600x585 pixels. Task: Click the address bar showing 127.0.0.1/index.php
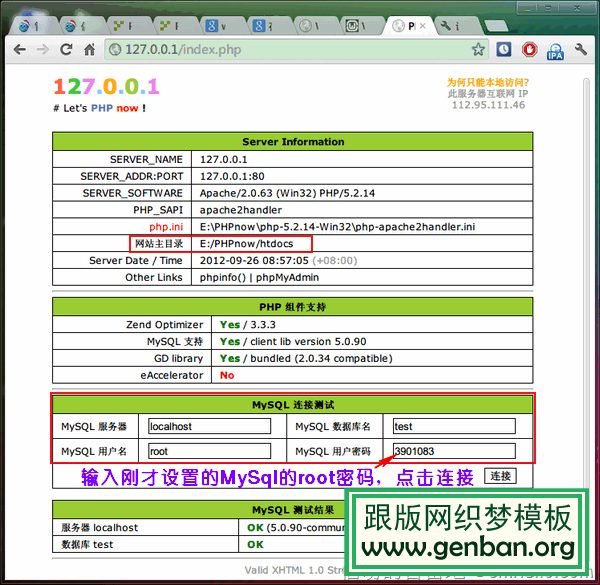pyautogui.click(x=297, y=49)
